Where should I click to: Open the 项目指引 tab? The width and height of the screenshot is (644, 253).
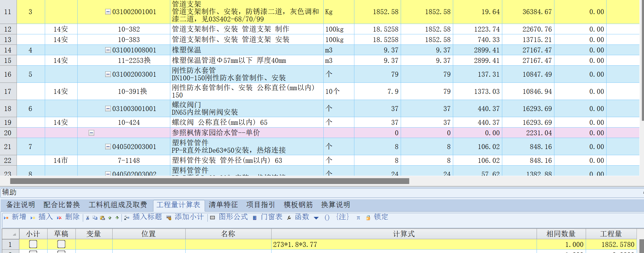(260, 205)
